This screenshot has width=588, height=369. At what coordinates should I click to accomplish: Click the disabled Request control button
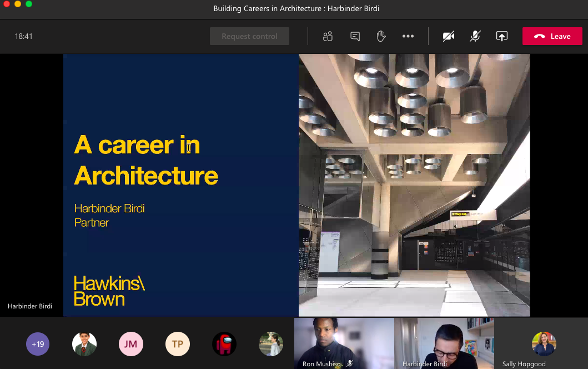click(x=249, y=37)
